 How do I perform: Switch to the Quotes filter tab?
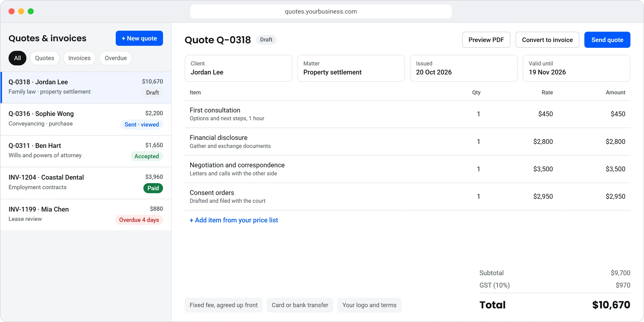(45, 58)
